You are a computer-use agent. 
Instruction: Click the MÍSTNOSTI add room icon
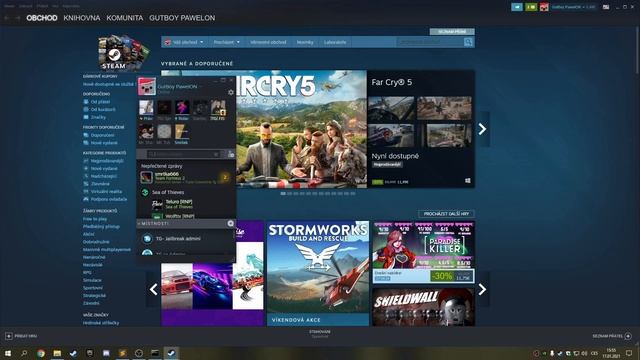click(231, 223)
